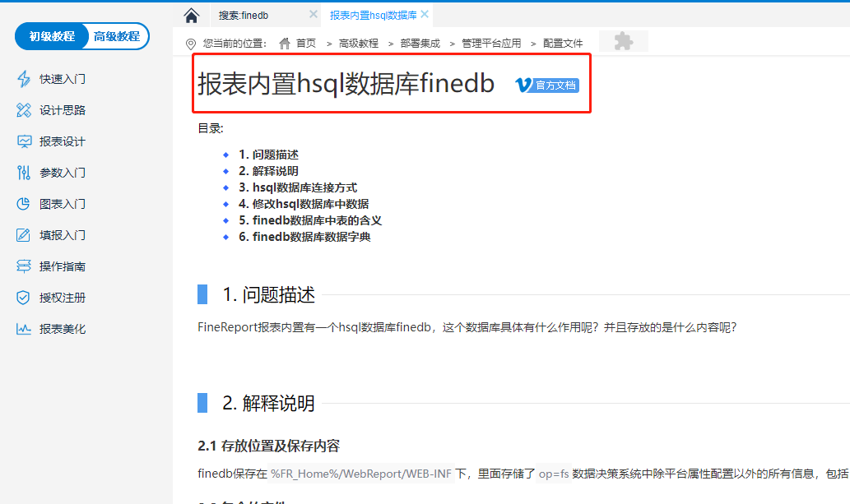Click the 目录: label
The width and height of the screenshot is (850, 504).
tap(211, 128)
